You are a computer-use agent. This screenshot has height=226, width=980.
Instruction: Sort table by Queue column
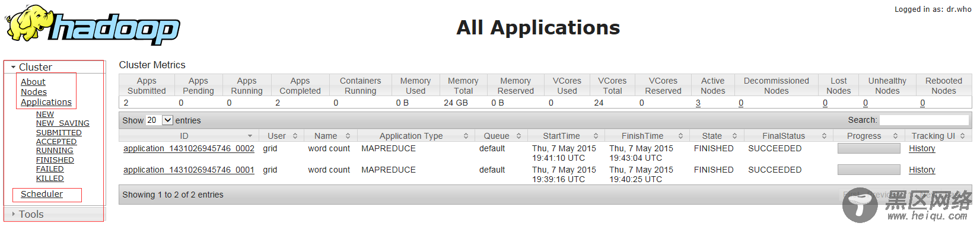coord(501,136)
